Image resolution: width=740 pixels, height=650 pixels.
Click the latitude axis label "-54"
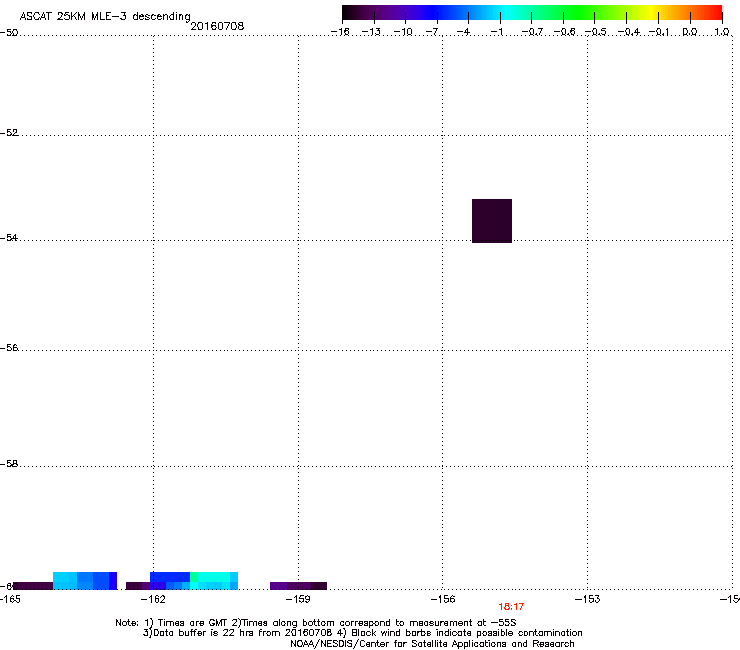tap(9, 238)
